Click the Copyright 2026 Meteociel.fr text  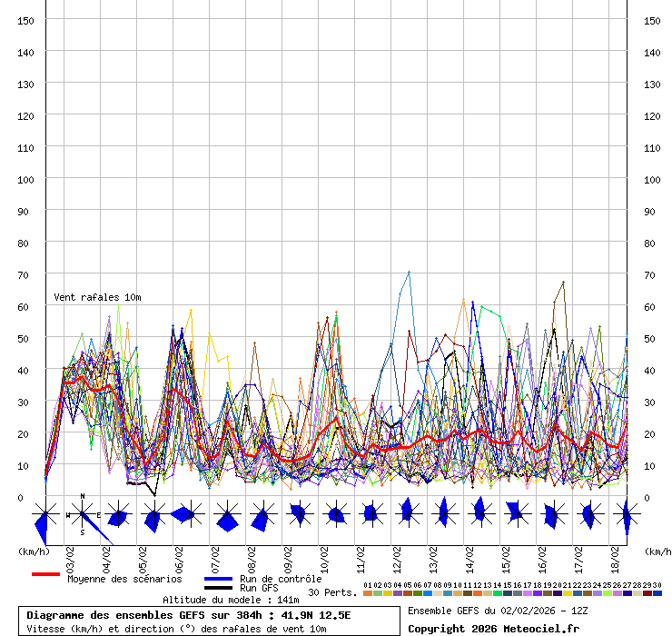(x=492, y=628)
